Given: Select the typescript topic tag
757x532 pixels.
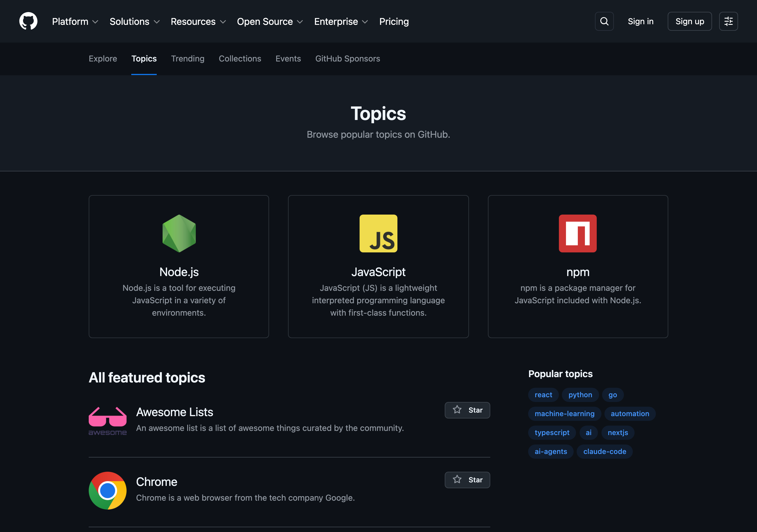Looking at the screenshot, I should click(552, 432).
